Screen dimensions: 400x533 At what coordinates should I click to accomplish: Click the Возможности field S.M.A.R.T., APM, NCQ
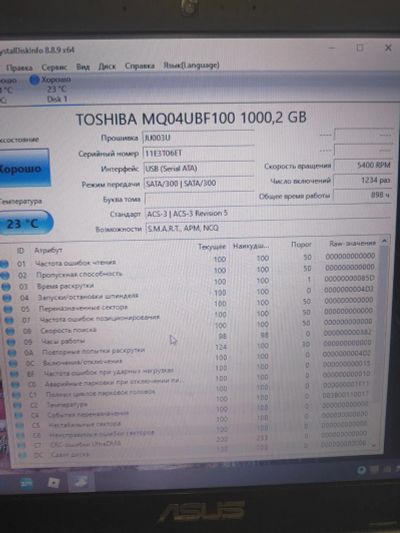click(268, 228)
